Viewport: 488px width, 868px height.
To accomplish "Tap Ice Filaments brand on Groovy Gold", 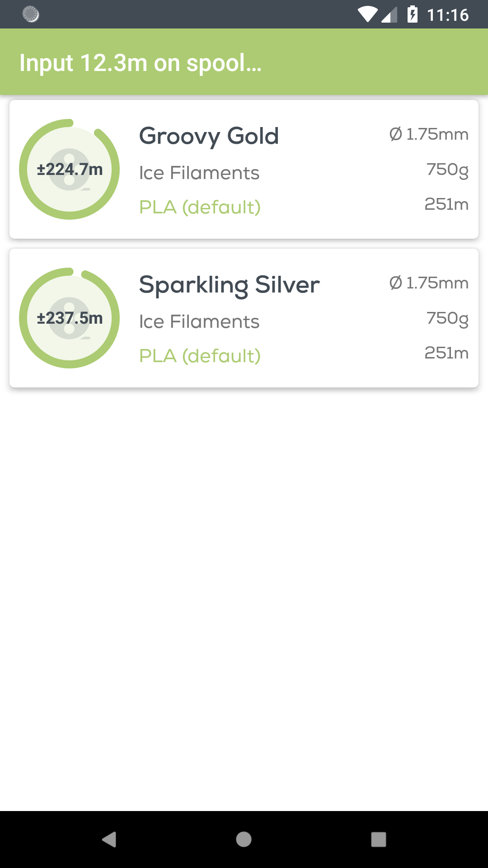I will coord(199,173).
